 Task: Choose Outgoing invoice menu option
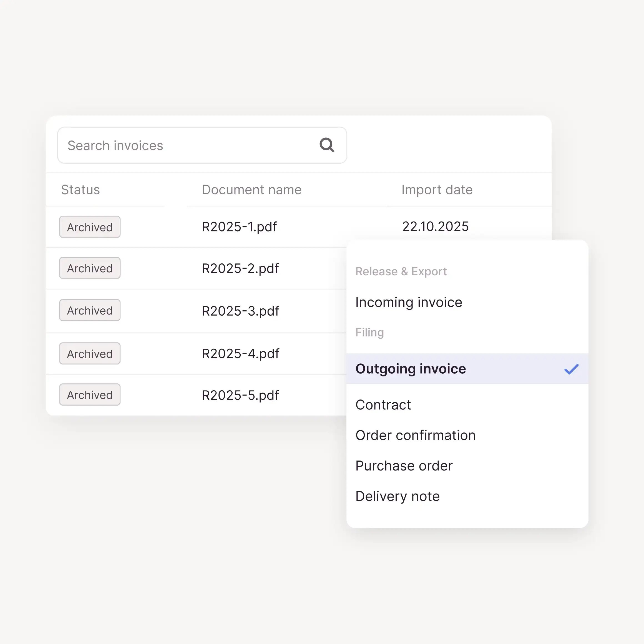click(x=411, y=369)
